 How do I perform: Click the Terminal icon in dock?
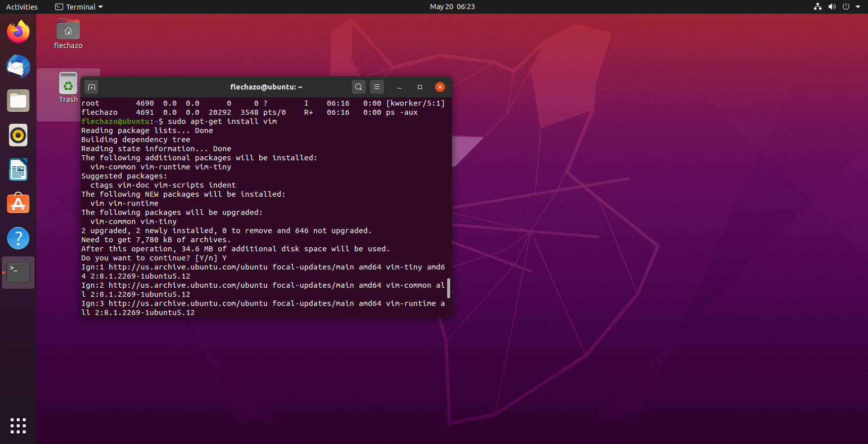[x=18, y=273]
